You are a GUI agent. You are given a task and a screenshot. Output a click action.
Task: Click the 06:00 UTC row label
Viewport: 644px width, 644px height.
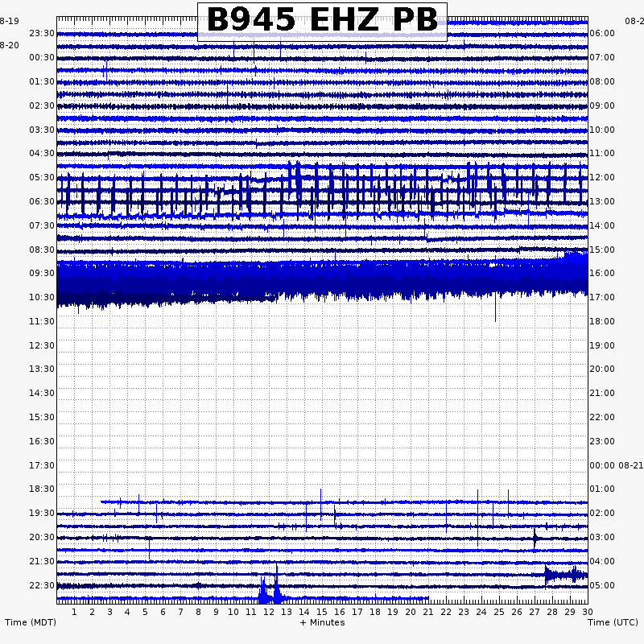pyautogui.click(x=602, y=33)
